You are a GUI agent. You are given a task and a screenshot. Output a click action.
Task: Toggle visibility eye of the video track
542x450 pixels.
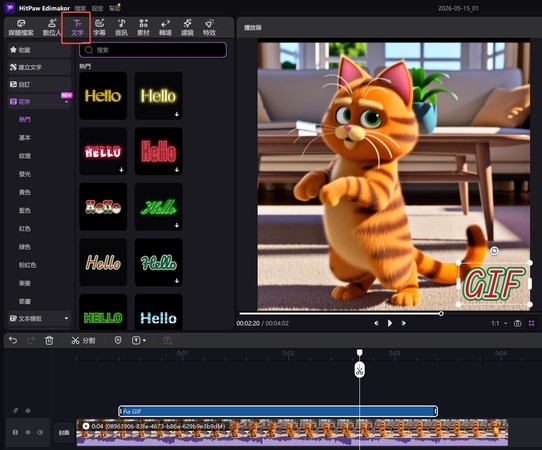[28, 432]
